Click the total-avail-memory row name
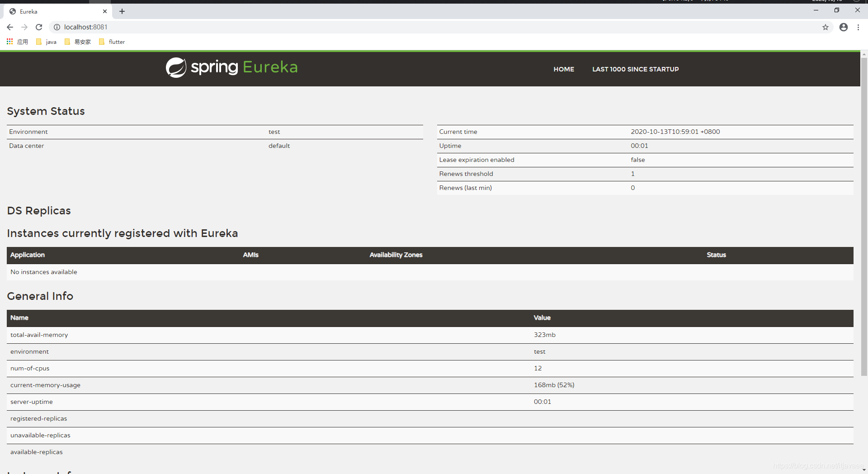 click(x=39, y=335)
